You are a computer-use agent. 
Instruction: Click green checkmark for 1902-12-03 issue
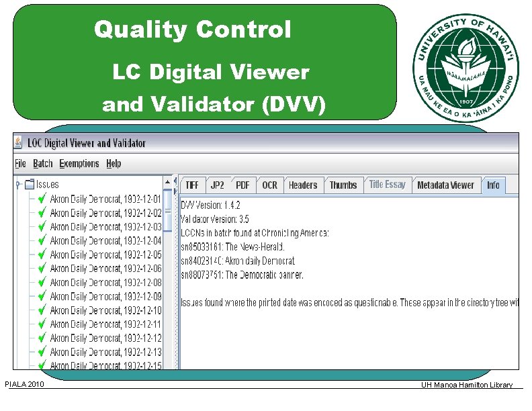[x=42, y=226]
